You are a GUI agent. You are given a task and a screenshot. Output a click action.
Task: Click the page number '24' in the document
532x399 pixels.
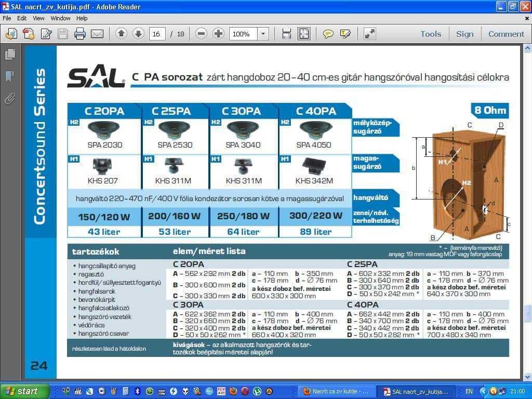tap(39, 366)
